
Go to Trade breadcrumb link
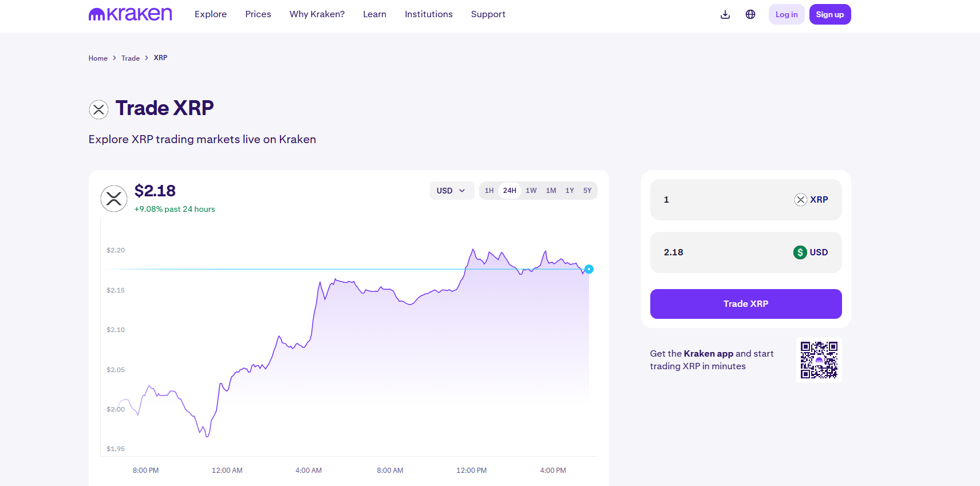coord(131,58)
